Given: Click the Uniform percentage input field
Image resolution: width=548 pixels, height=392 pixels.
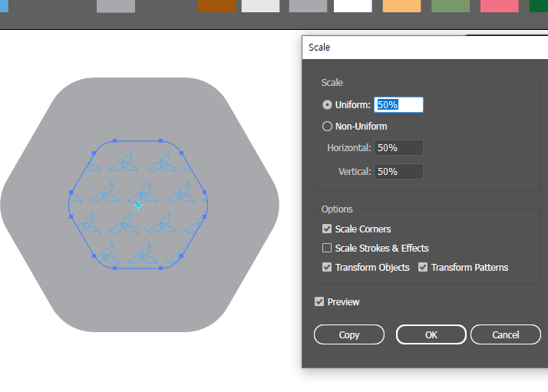Looking at the screenshot, I should pyautogui.click(x=398, y=105).
